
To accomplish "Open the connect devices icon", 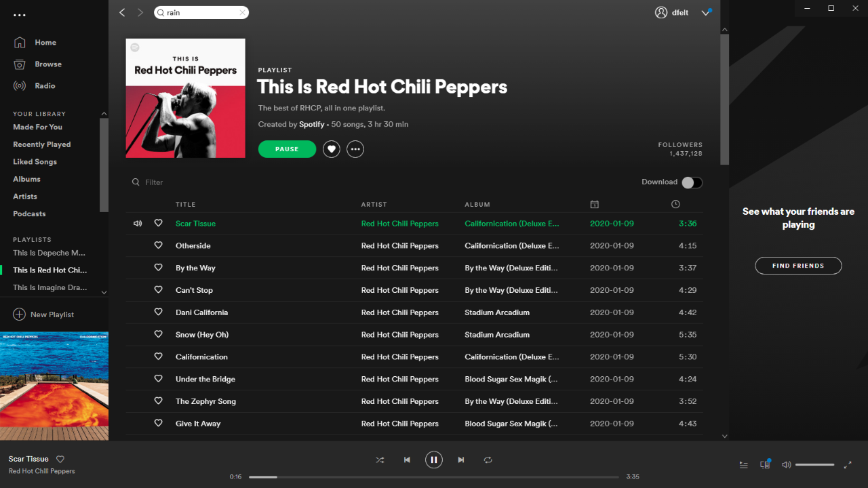I will 765,464.
